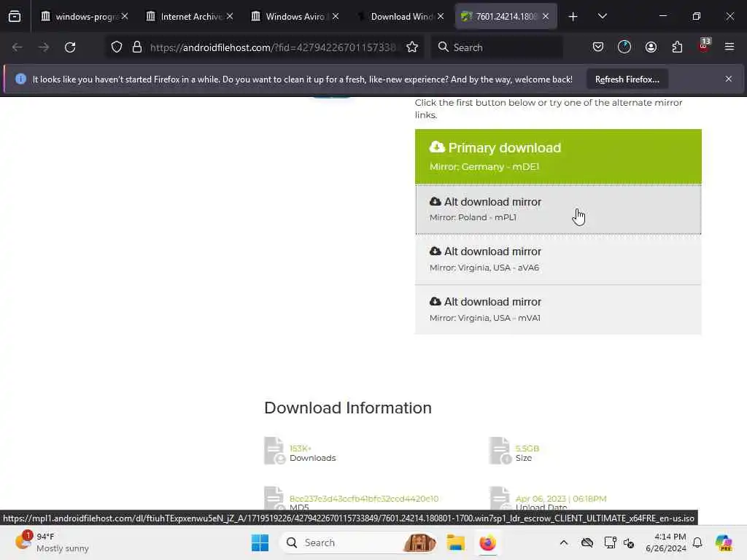747x560 pixels.
Task: Switch to the Windows Aviro tab
Action: [295, 17]
